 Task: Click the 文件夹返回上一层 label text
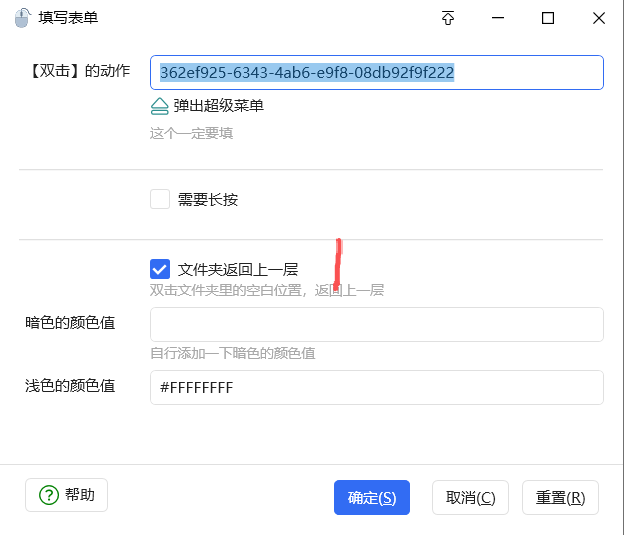[238, 269]
